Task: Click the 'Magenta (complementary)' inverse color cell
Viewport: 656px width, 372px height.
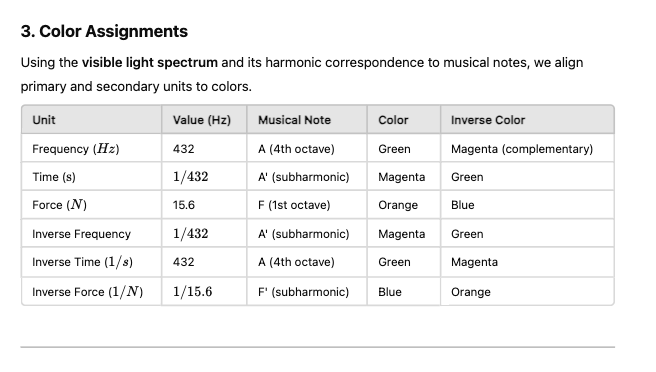Action: (x=527, y=149)
